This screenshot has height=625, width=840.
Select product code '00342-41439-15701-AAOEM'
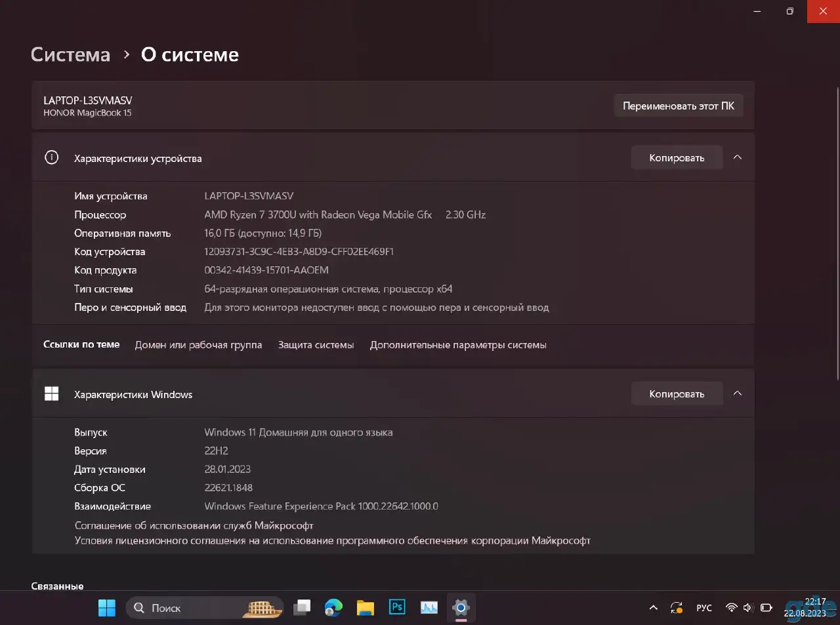[x=266, y=270]
